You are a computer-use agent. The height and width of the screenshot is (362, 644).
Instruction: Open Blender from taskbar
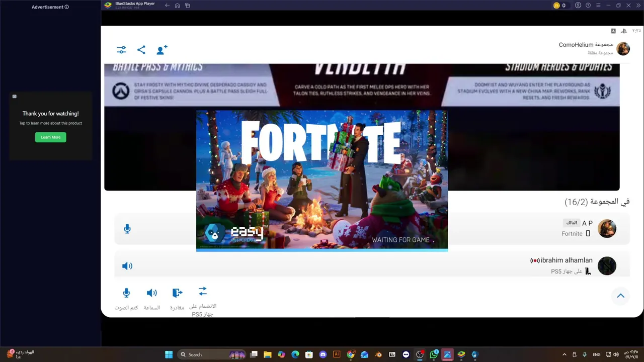tap(378, 354)
